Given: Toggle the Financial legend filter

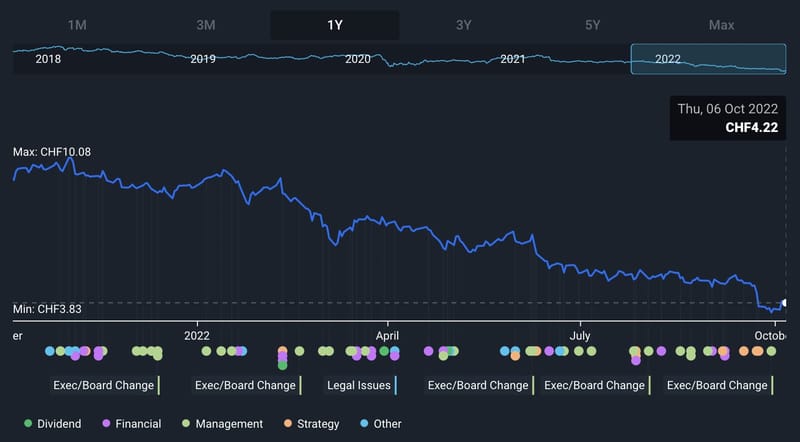Looking at the screenshot, I should 132,424.
